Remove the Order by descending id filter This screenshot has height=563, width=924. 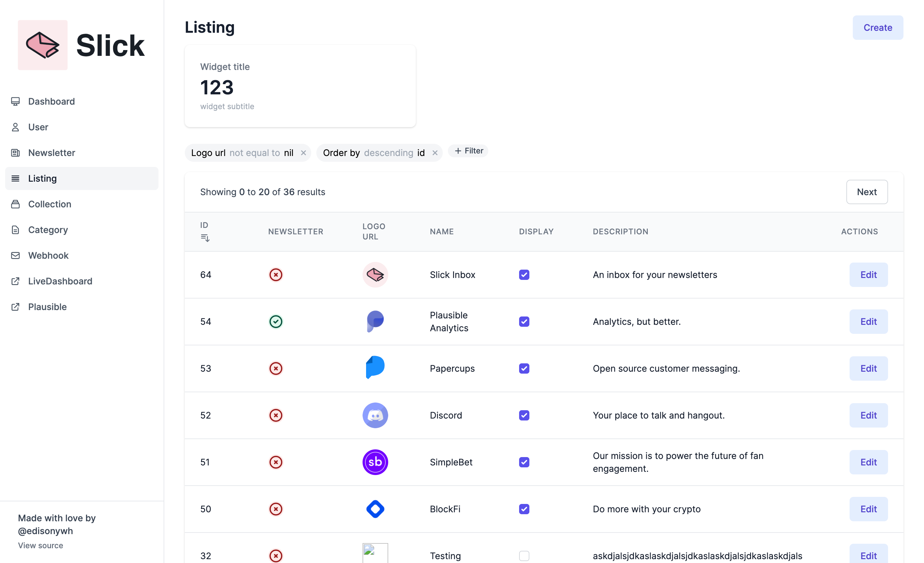435,153
